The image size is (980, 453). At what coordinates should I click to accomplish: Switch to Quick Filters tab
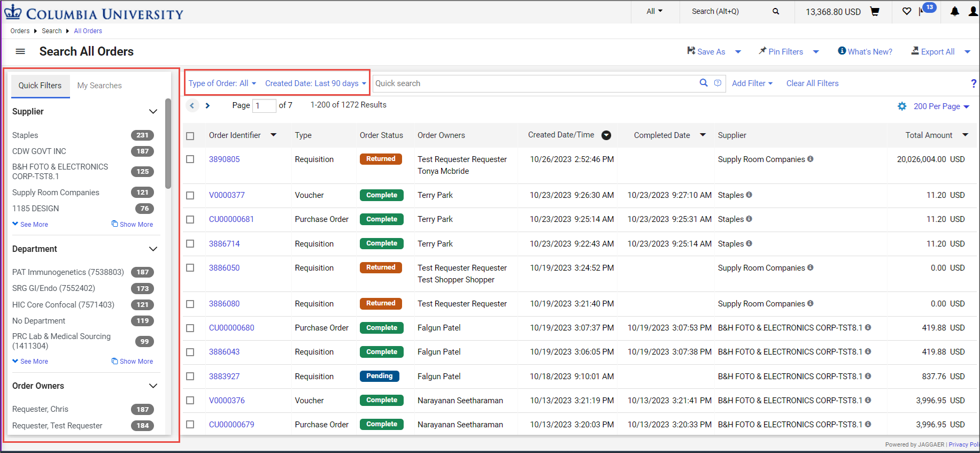point(40,86)
